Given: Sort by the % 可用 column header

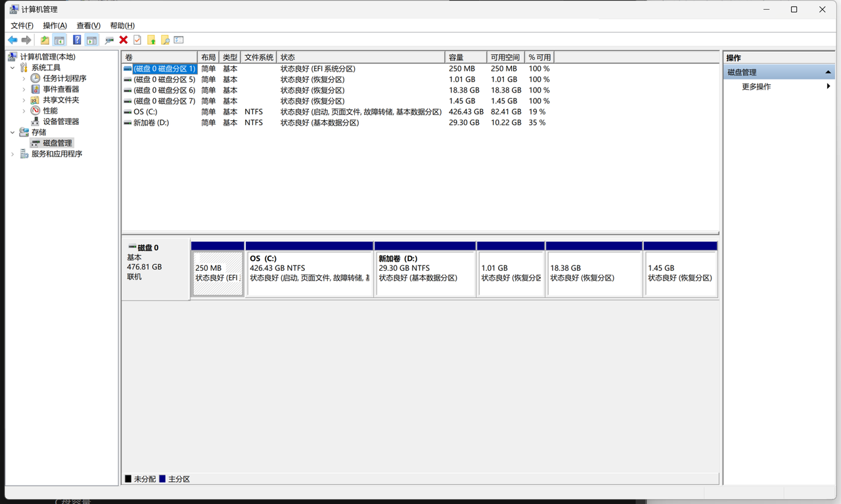Looking at the screenshot, I should pyautogui.click(x=539, y=57).
